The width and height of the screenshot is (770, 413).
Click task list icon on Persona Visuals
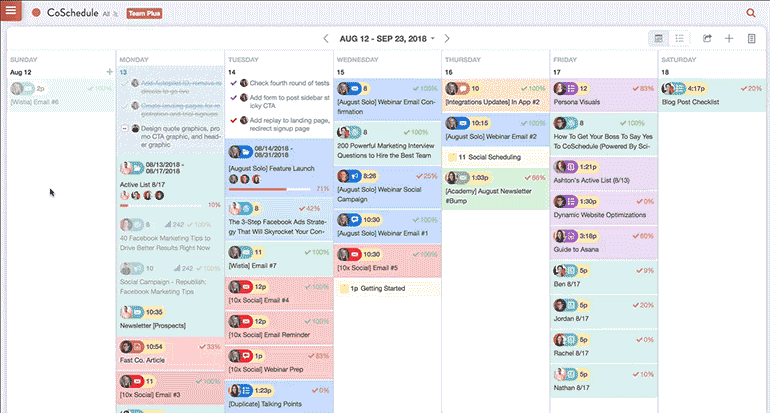pyautogui.click(x=571, y=88)
